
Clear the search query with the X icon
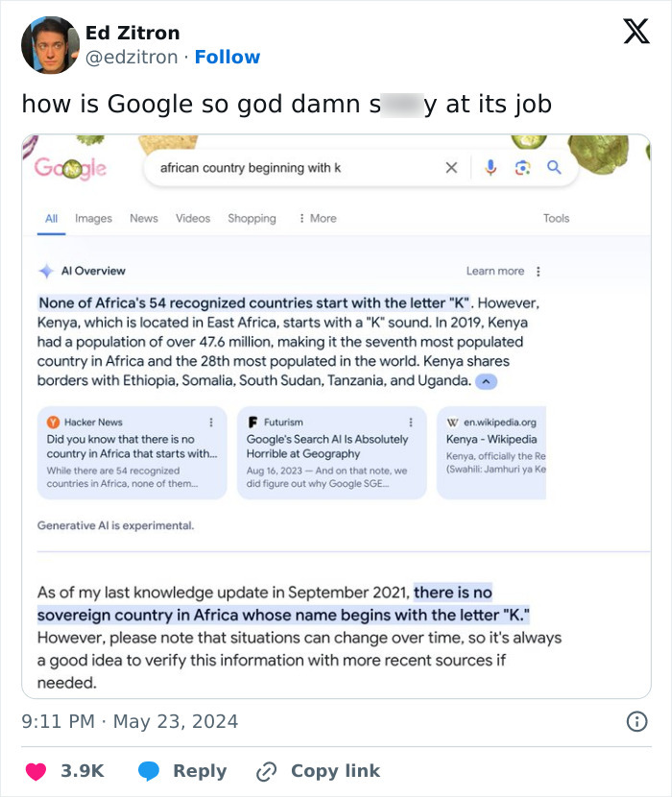[451, 167]
